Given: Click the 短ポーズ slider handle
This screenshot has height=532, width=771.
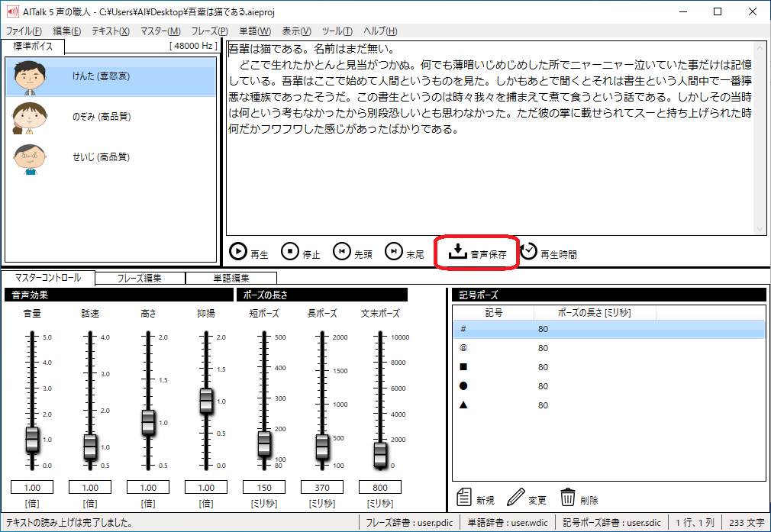Looking at the screenshot, I should [264, 444].
